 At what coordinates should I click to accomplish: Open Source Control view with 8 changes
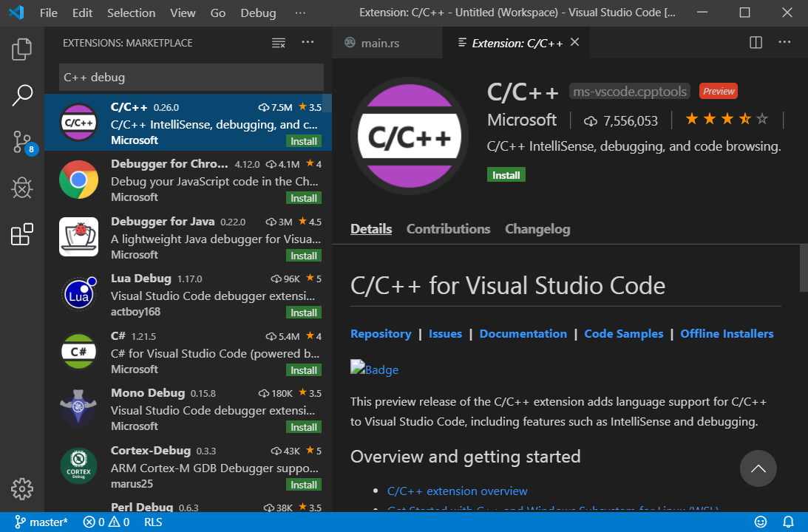(x=24, y=142)
